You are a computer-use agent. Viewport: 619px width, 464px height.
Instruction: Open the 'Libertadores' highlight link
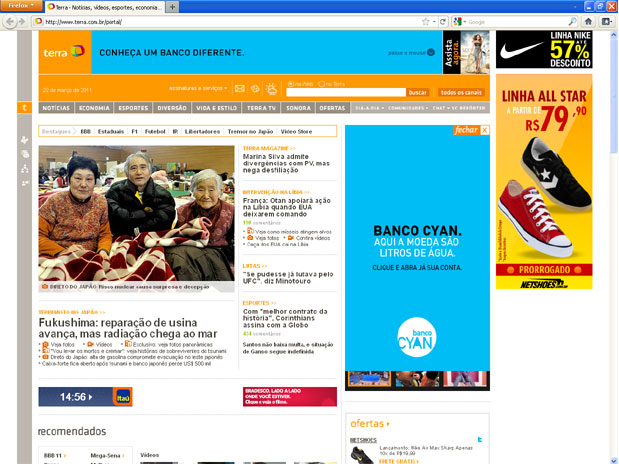pos(202,131)
